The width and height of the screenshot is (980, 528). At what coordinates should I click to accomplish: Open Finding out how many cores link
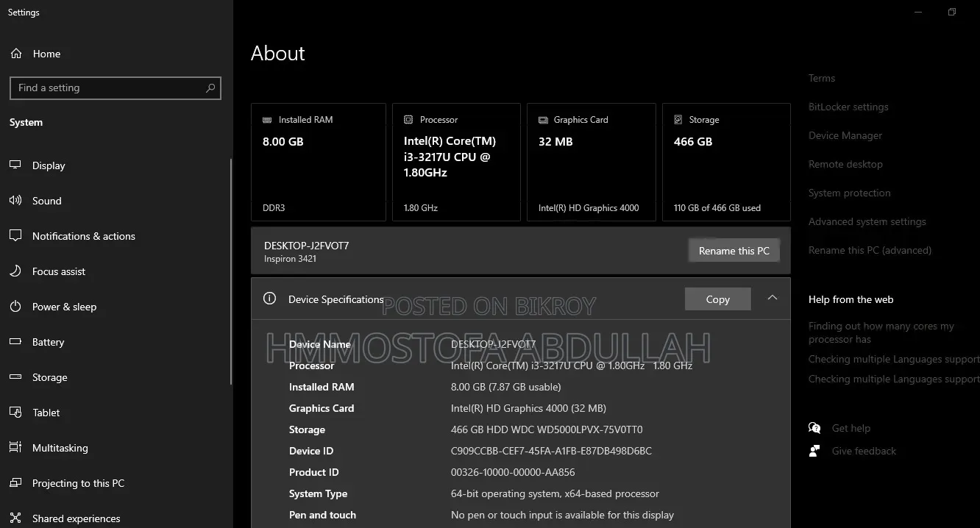coord(881,332)
